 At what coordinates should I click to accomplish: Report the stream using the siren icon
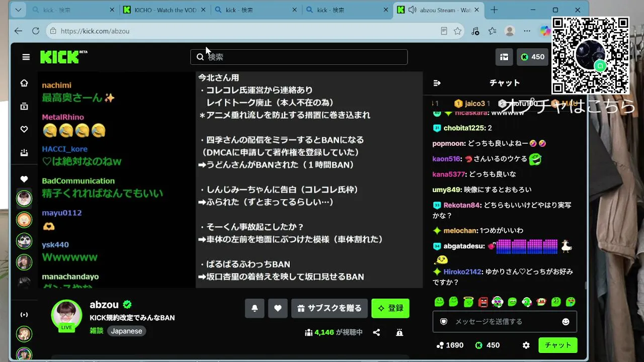pyautogui.click(x=399, y=332)
